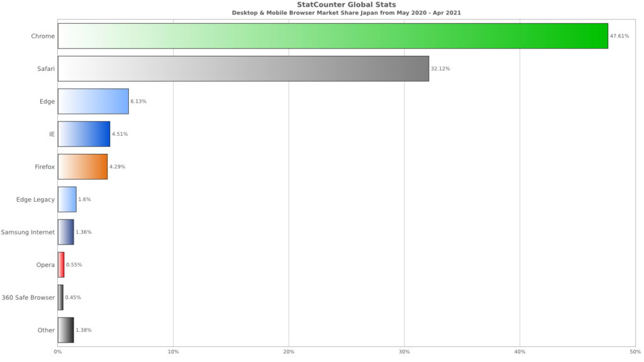Click the Edge Legacy bar
This screenshot has width=644, height=362.
coord(67,199)
